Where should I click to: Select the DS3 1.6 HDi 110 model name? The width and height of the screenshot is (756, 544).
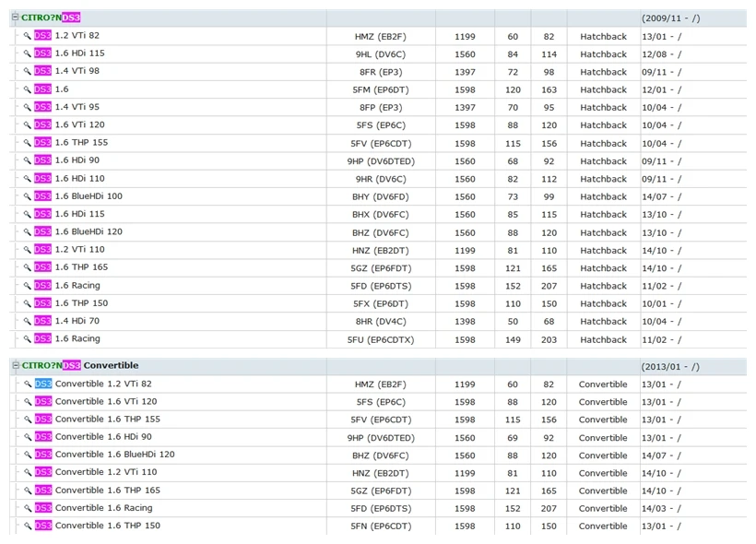(69, 179)
